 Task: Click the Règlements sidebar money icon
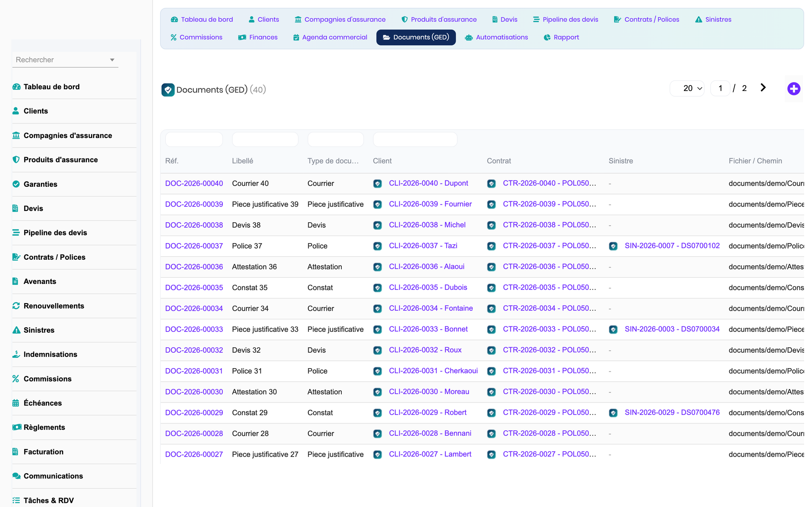[17, 427]
